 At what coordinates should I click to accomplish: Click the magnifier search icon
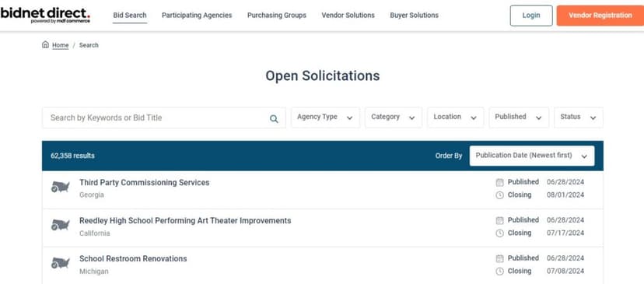pos(274,119)
